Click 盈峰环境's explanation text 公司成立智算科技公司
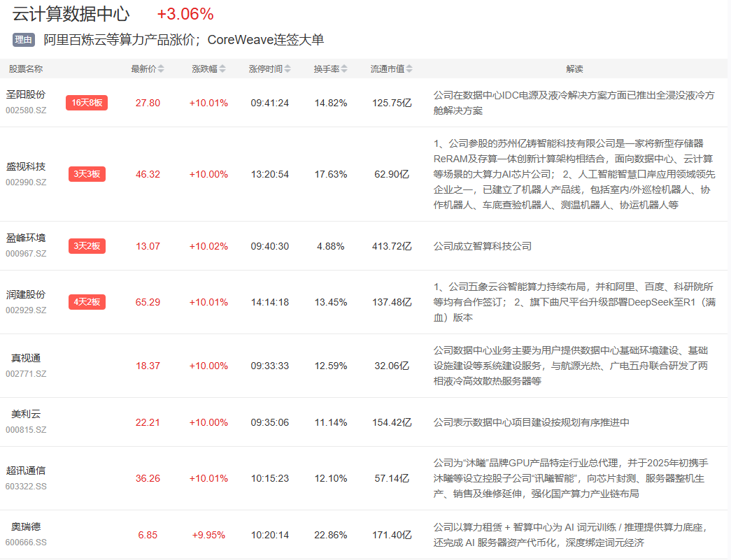 [x=482, y=246]
